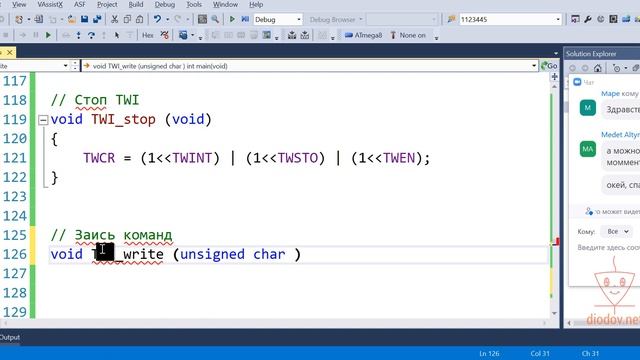Screen dimensions: 640x360
Task: Undo the last edit
Action: click(157, 19)
